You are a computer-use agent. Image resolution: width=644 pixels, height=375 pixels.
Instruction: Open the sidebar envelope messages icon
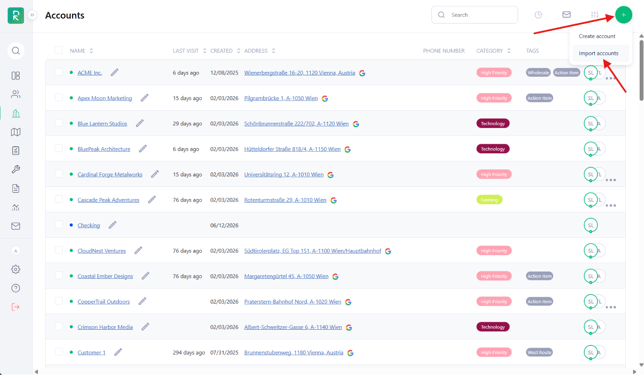(x=16, y=226)
